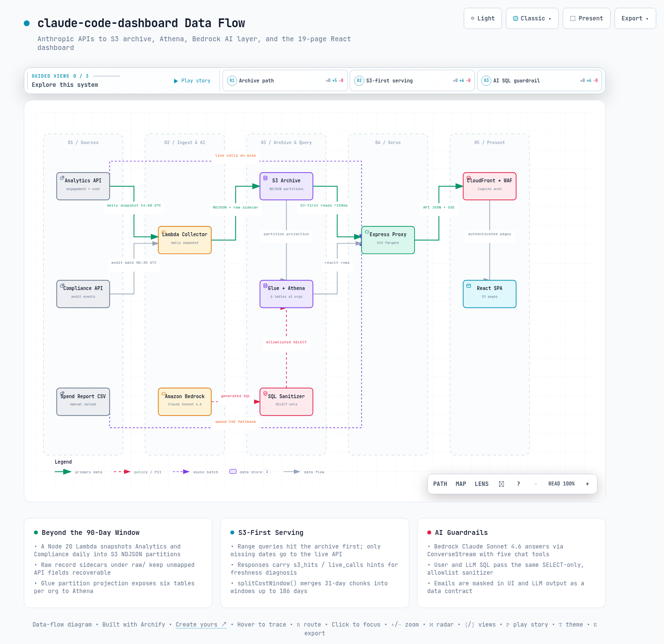Open the Archive path guided view
This screenshot has height=644, width=664.
coord(285,80)
